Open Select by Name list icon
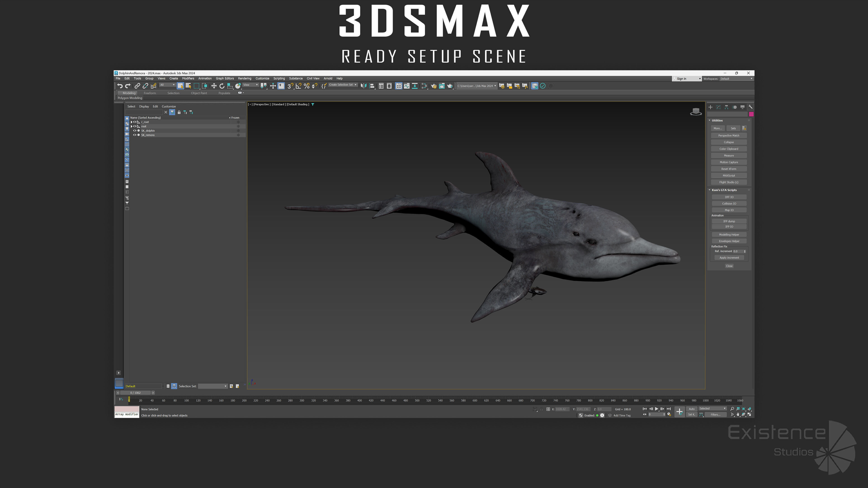Screen dimensions: 868x488 (188, 86)
